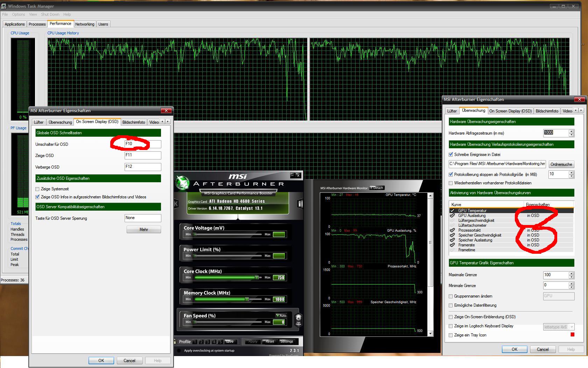Open the Options menu in Task Manager
The width and height of the screenshot is (588, 368).
point(18,14)
